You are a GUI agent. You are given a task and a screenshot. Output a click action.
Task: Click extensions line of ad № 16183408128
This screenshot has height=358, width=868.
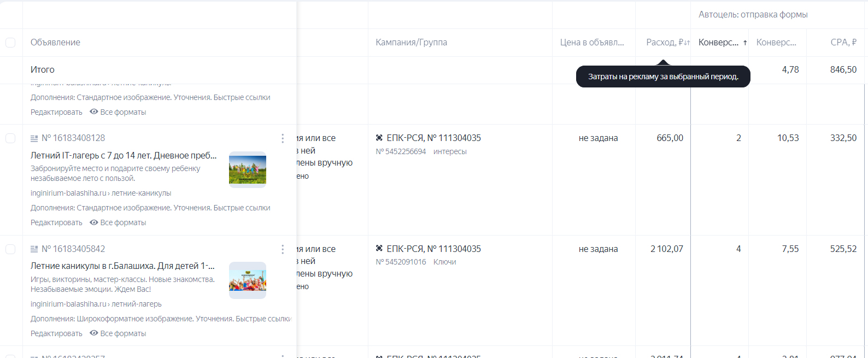pos(150,208)
